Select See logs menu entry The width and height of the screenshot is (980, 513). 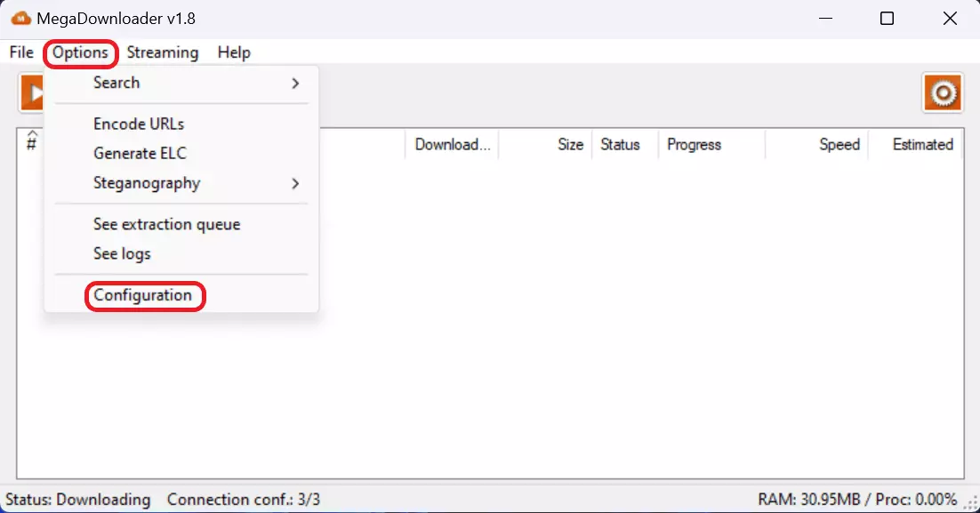click(181, 253)
